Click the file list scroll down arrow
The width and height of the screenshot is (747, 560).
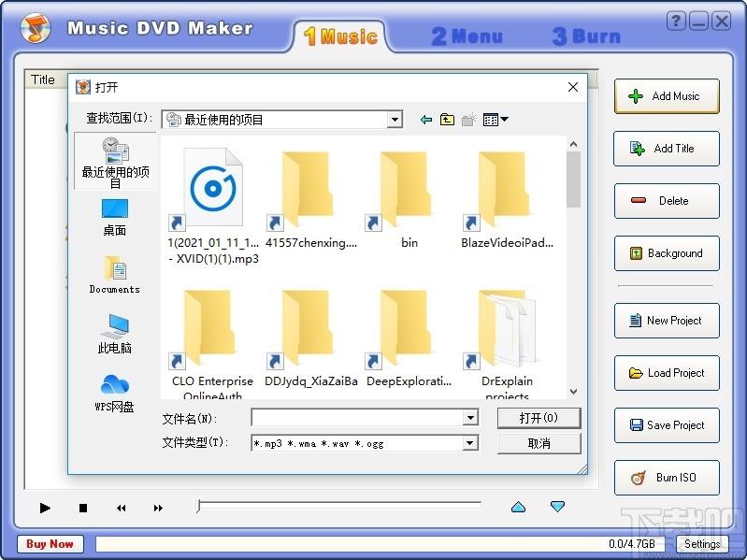click(574, 392)
